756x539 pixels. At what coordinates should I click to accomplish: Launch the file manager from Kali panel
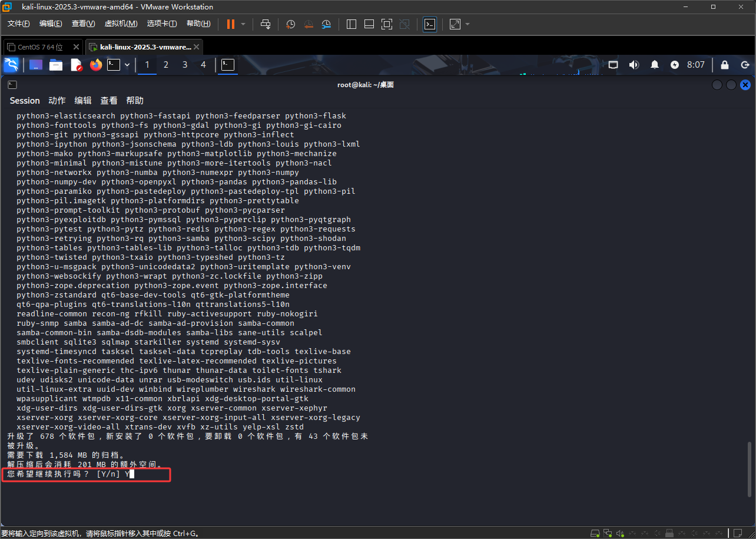(56, 65)
